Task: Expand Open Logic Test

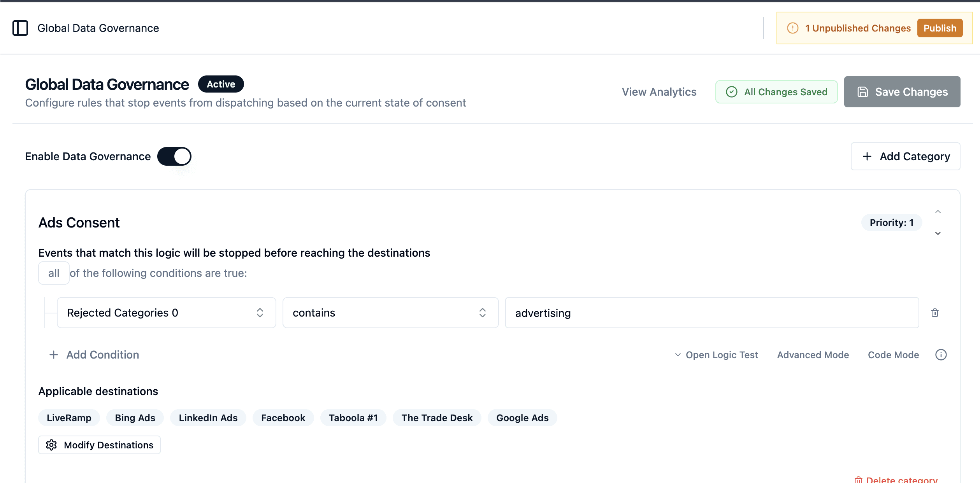Action: pos(716,355)
